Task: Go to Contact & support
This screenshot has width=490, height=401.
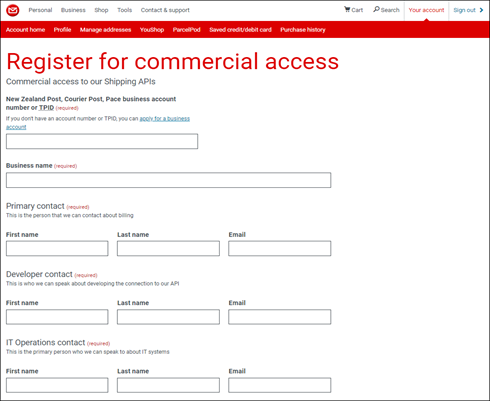Action: [165, 10]
